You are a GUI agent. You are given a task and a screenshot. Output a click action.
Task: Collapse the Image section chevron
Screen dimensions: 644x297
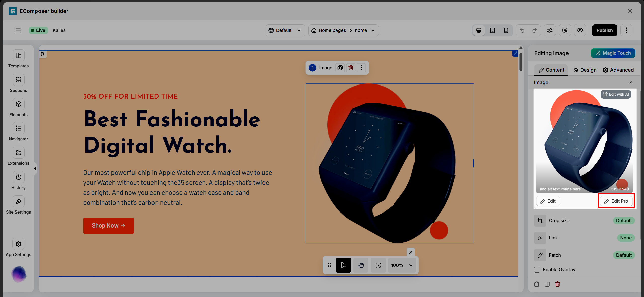(x=631, y=82)
